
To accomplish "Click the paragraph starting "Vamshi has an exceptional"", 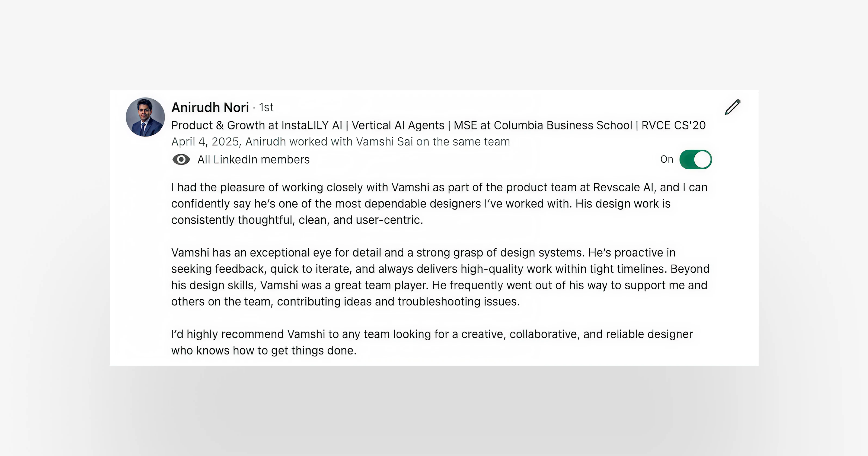I will [440, 277].
